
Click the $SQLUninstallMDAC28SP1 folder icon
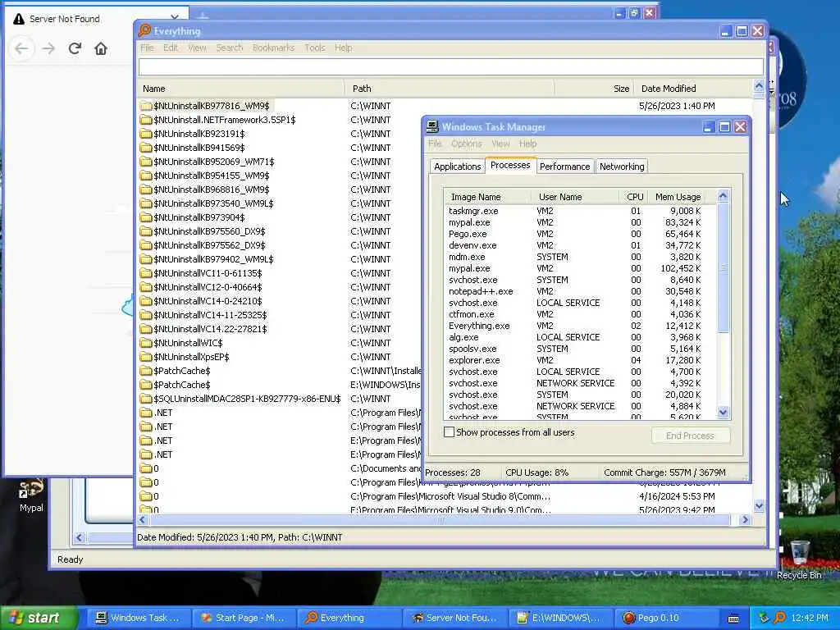click(146, 399)
